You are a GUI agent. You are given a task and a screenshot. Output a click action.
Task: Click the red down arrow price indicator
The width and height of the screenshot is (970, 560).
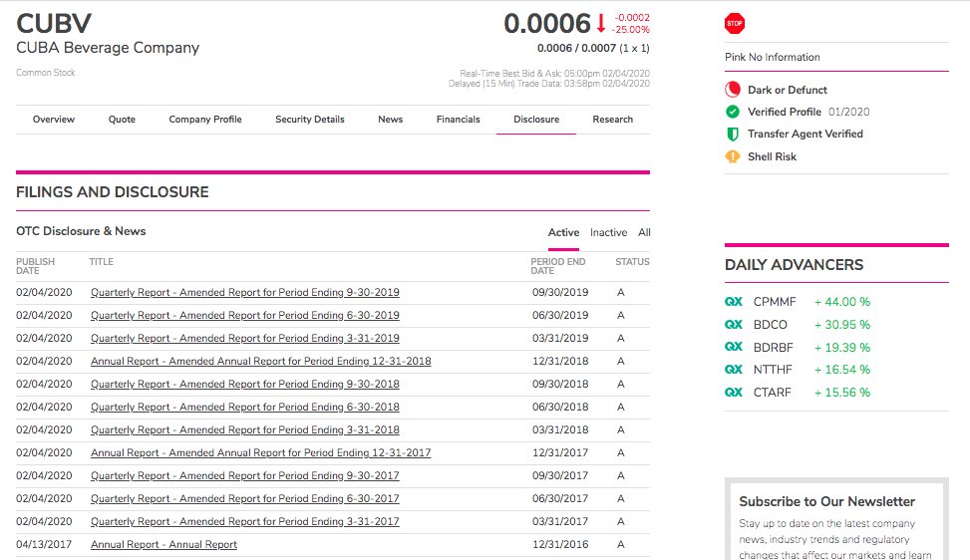pos(601,24)
